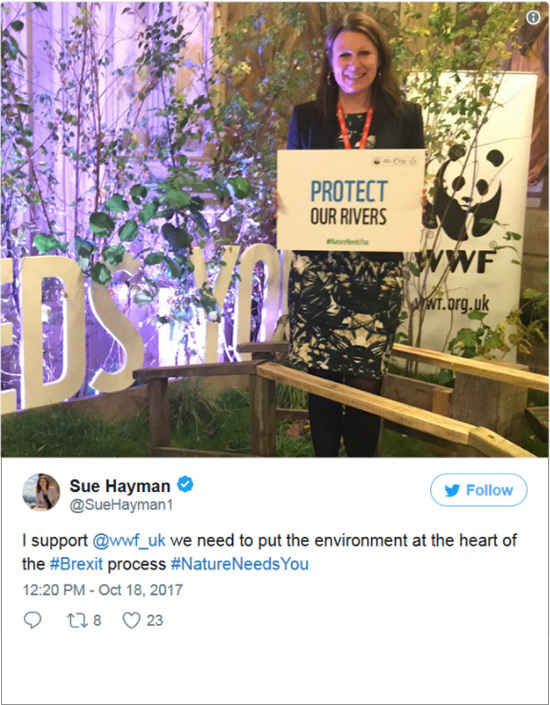Click the info icon on photo
Image resolution: width=550 pixels, height=705 pixels.
coord(533,17)
